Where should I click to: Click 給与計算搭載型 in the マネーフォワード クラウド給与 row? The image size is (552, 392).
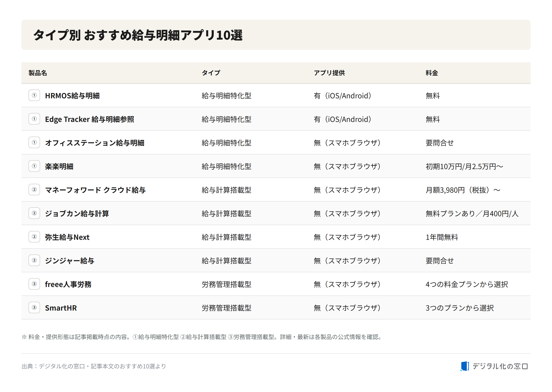(227, 190)
